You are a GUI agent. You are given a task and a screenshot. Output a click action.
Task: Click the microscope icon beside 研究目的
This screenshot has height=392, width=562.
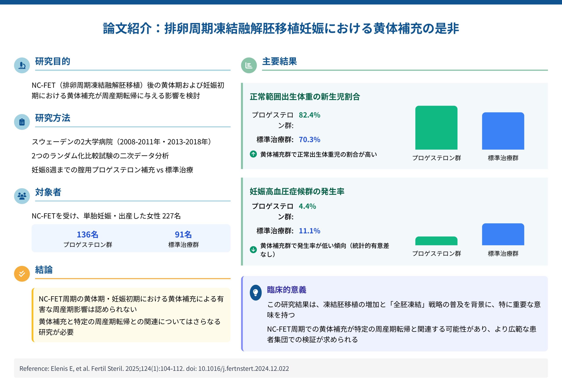(x=22, y=65)
